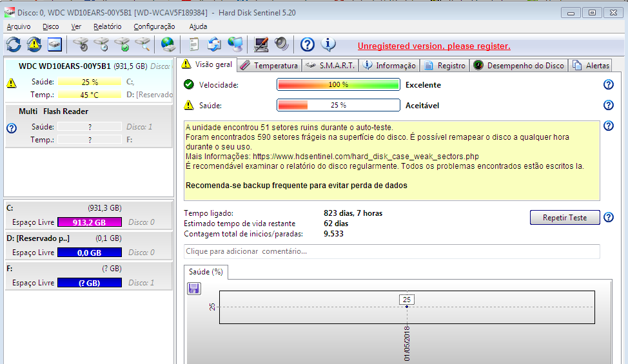Click the 823 dias, 7 horas value

353,213
